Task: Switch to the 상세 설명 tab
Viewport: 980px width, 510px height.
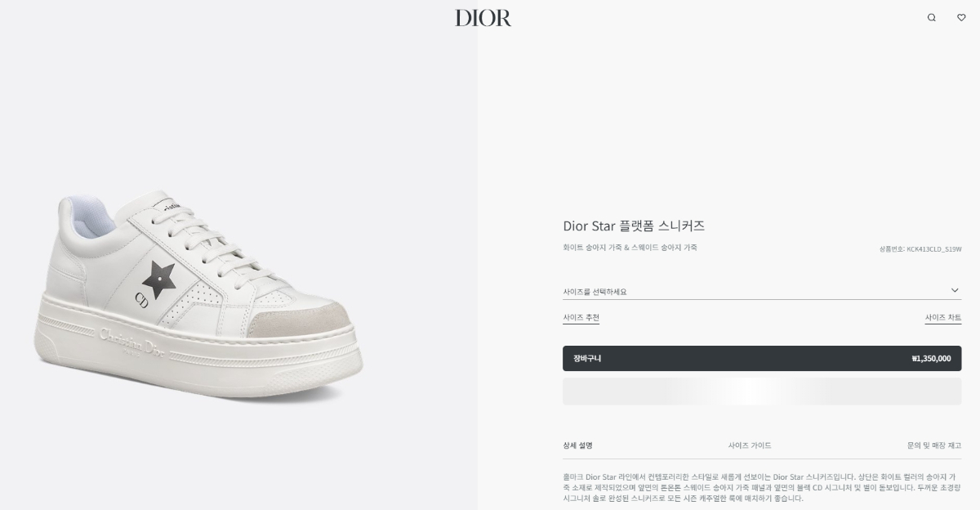Action: [x=577, y=445]
